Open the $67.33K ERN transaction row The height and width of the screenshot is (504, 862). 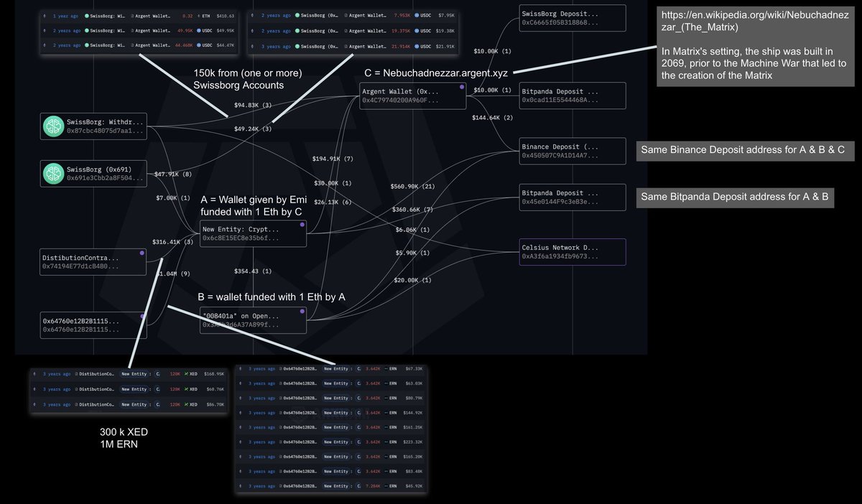click(333, 368)
